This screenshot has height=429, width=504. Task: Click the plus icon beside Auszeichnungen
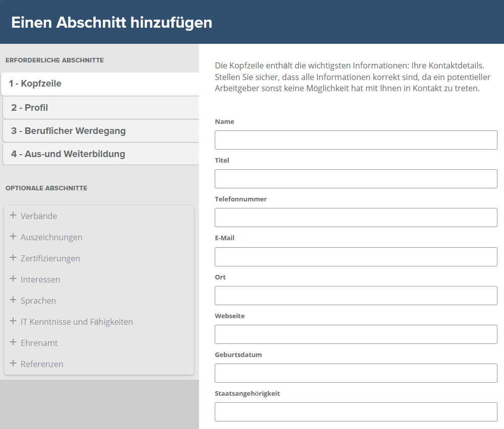point(13,236)
